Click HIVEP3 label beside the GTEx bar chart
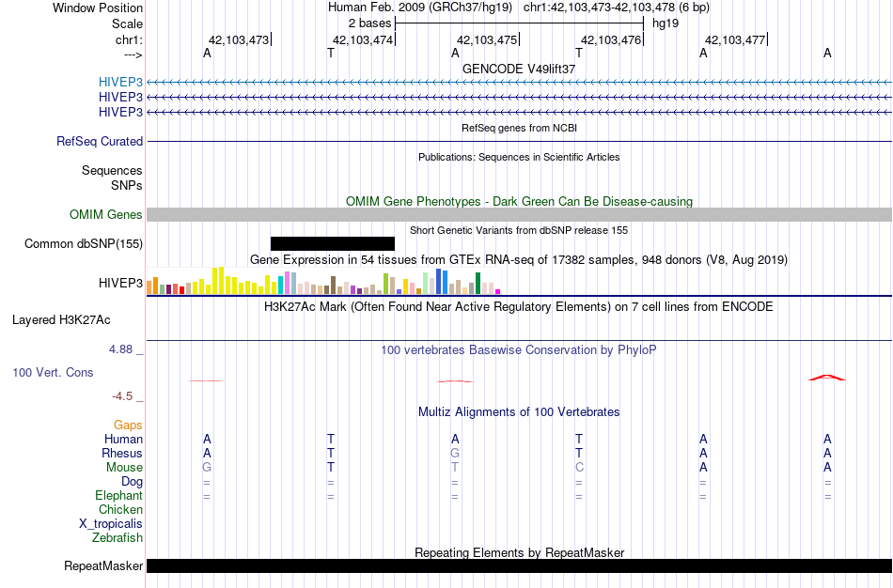Image resolution: width=893 pixels, height=588 pixels. point(120,283)
